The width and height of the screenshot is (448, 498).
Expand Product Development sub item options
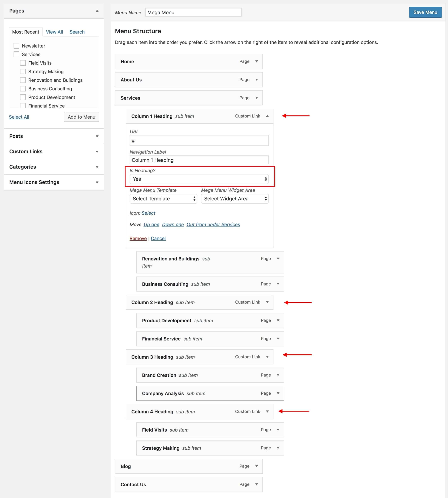tap(278, 320)
